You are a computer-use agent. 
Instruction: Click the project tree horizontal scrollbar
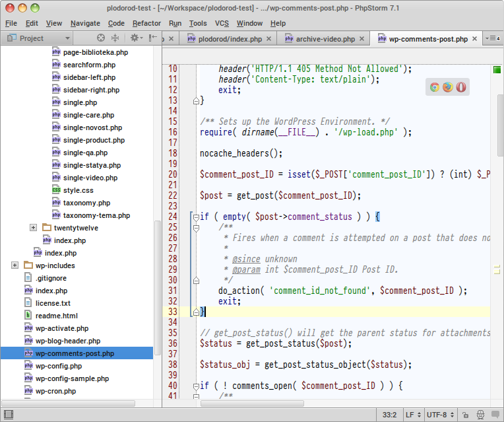point(69,403)
